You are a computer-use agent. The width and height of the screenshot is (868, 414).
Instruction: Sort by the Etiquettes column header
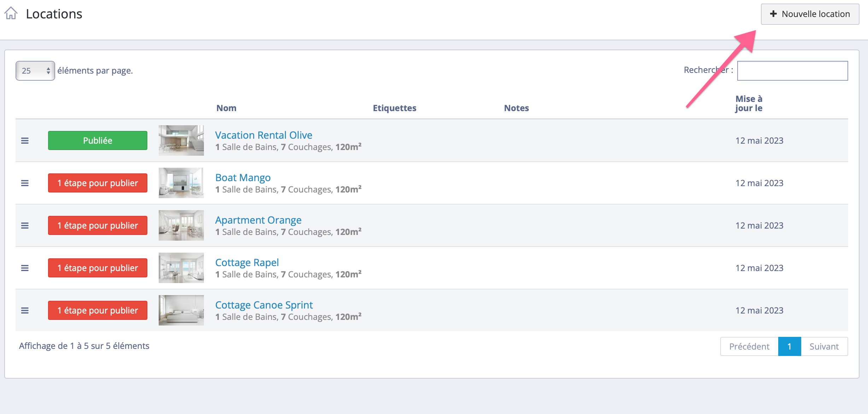(395, 108)
